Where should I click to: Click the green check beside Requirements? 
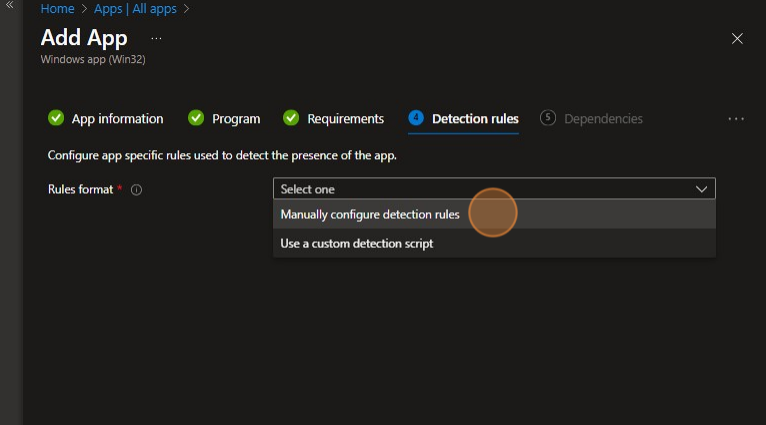click(291, 118)
